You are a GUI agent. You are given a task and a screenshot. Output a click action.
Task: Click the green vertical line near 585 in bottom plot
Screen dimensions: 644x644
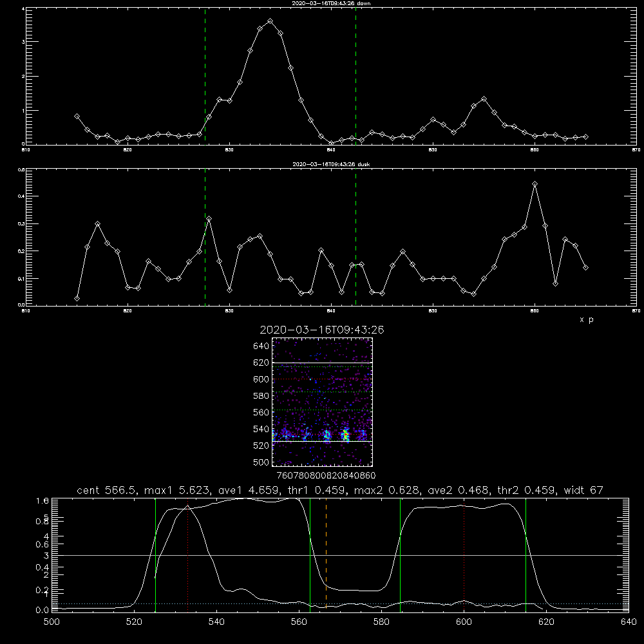[x=400, y=555]
